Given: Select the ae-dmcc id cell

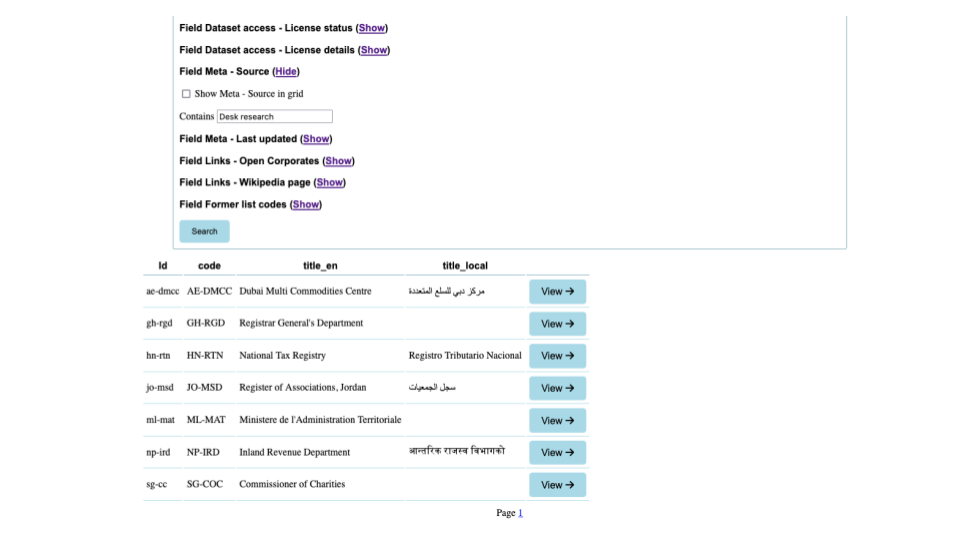Looking at the screenshot, I should 163,291.
